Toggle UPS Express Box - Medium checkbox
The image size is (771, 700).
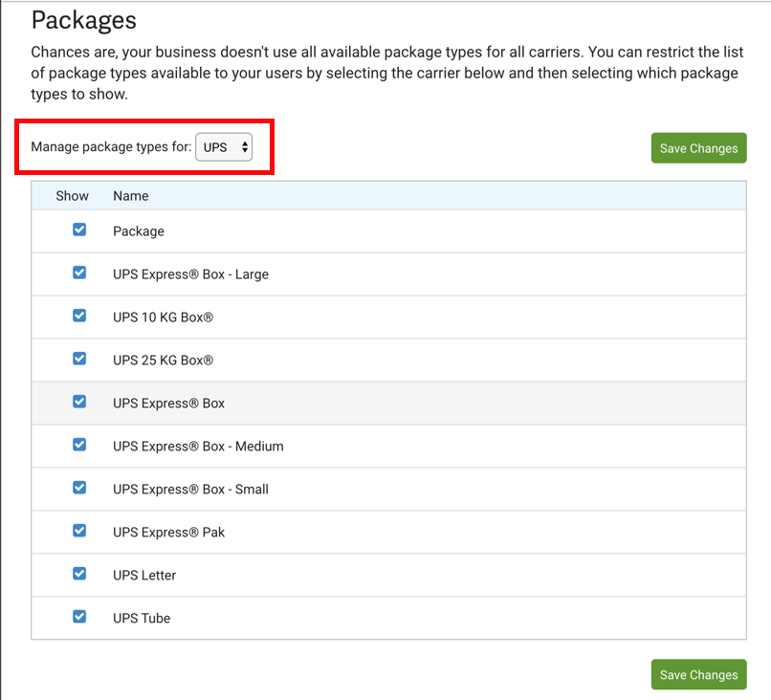pos(79,445)
